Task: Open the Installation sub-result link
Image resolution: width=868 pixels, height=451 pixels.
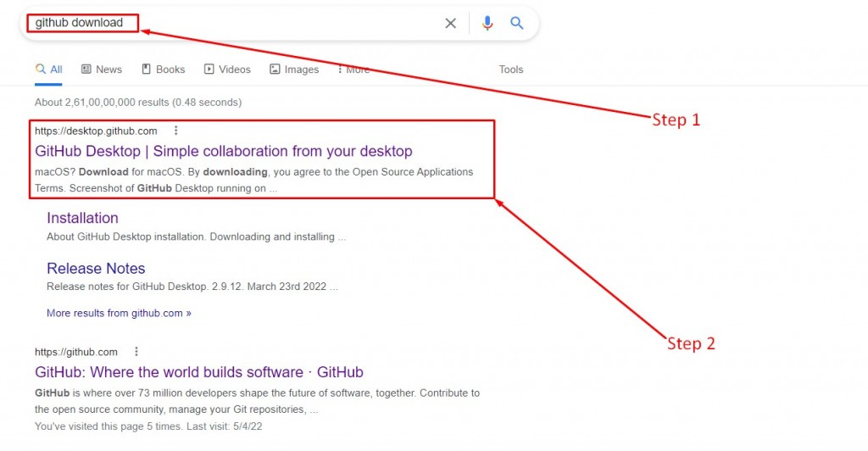Action: coord(82,218)
